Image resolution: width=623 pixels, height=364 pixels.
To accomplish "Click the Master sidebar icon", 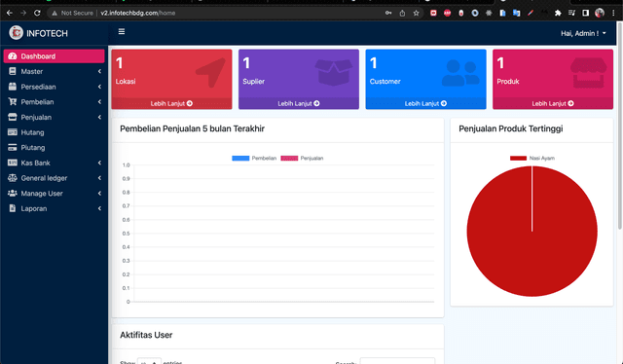I will pos(13,71).
